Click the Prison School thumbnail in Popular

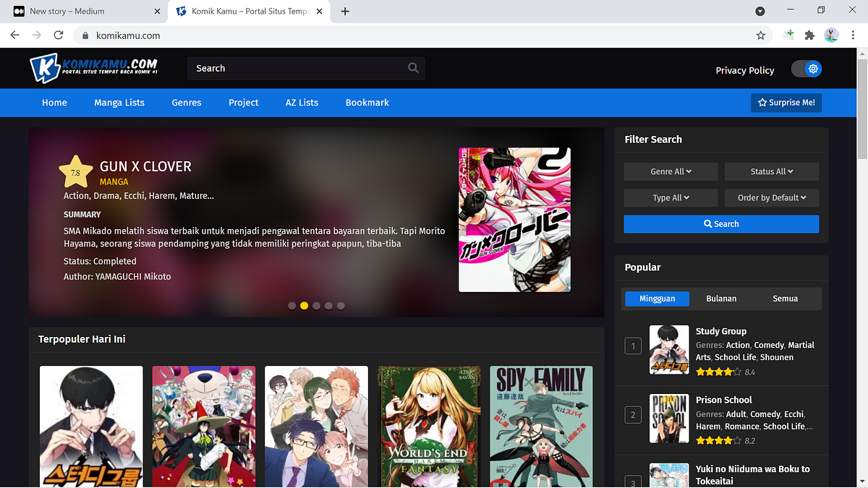tap(669, 419)
